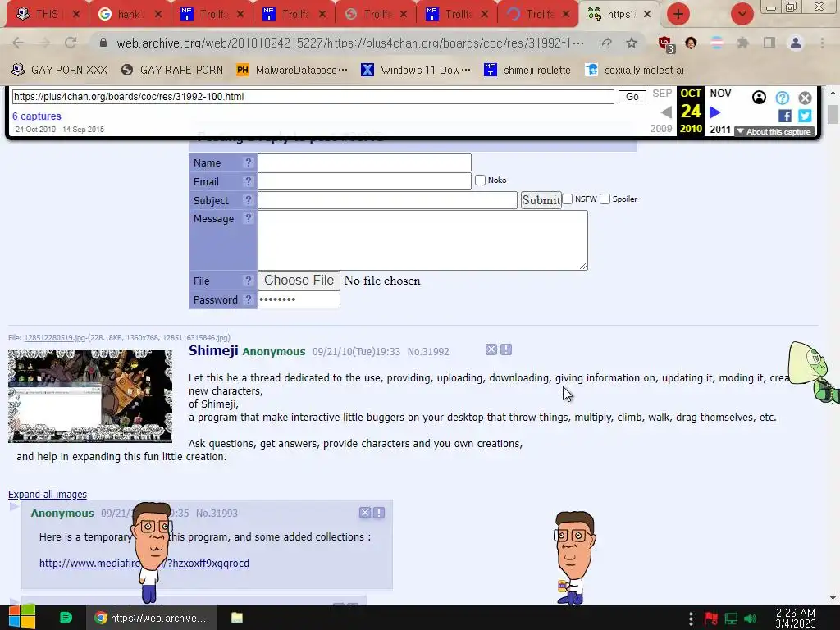Click the 2011 year link
The width and height of the screenshot is (840, 630).
(x=720, y=129)
